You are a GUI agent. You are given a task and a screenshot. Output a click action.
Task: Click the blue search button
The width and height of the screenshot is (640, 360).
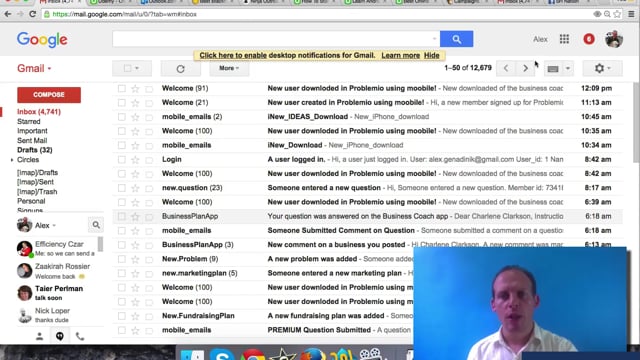[x=456, y=39]
